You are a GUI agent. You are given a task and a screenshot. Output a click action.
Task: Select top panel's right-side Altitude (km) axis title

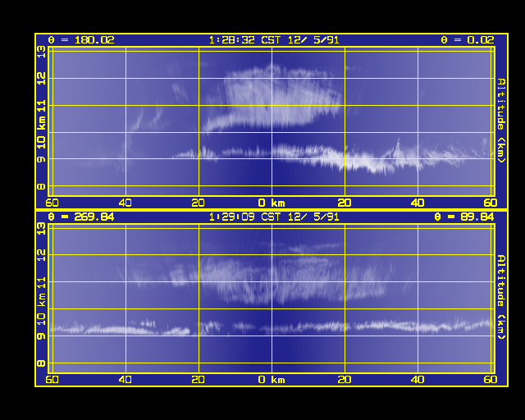501,121
